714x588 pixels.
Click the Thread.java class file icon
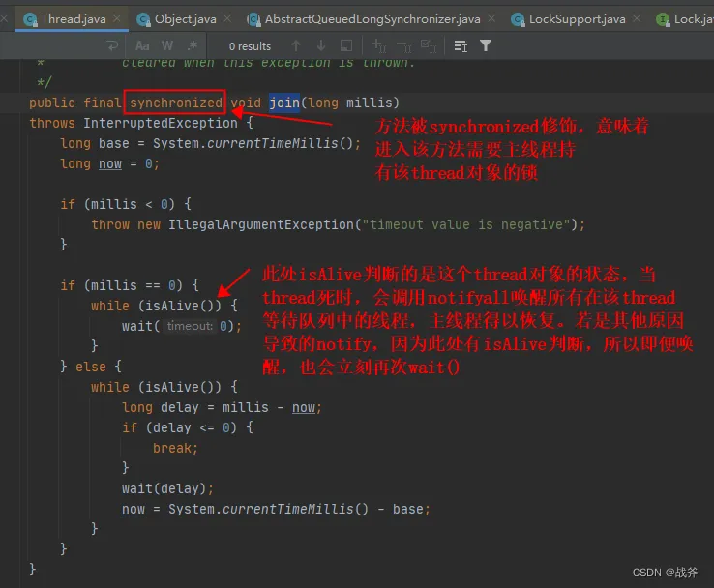tap(31, 19)
